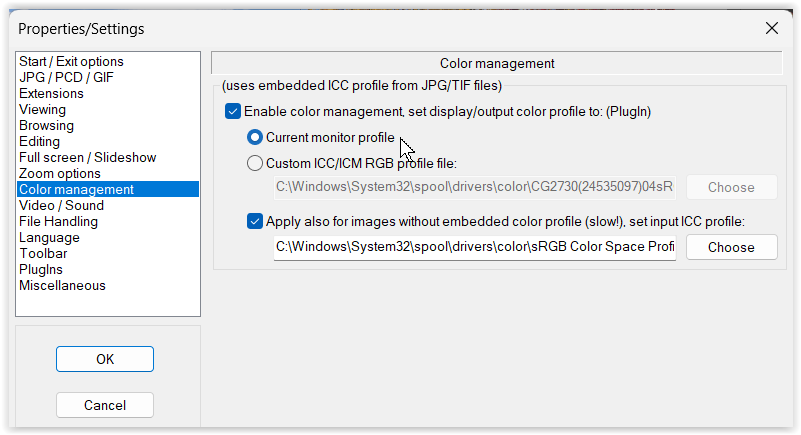Click the sRGB input ICC profile path field

[x=475, y=247]
